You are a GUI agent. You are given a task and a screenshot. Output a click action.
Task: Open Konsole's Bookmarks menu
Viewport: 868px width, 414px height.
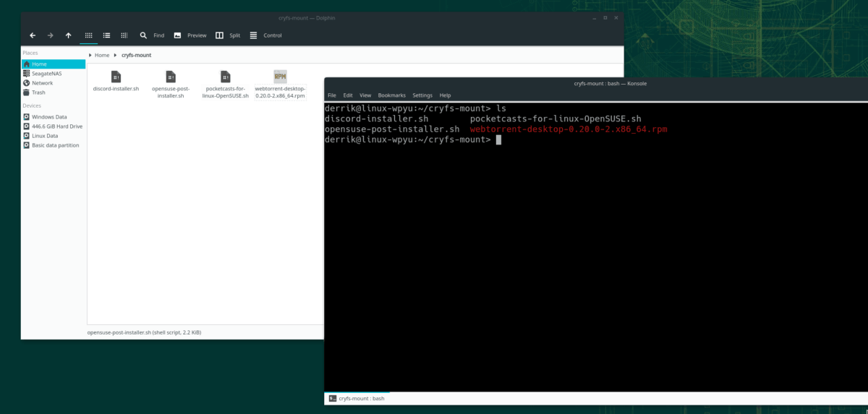point(392,95)
